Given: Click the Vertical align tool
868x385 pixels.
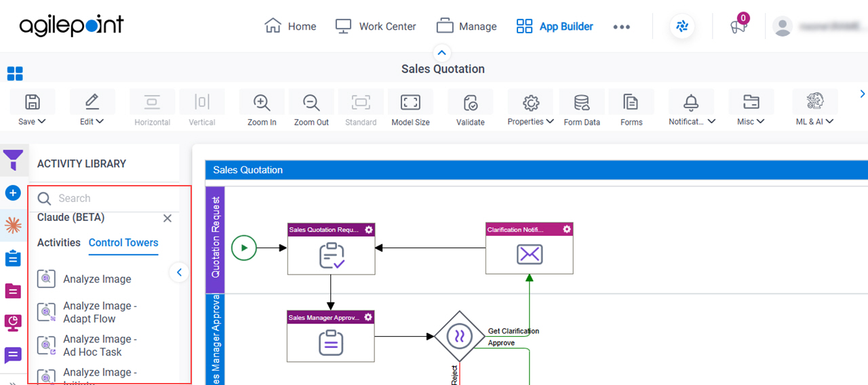Looking at the screenshot, I should click(x=201, y=108).
